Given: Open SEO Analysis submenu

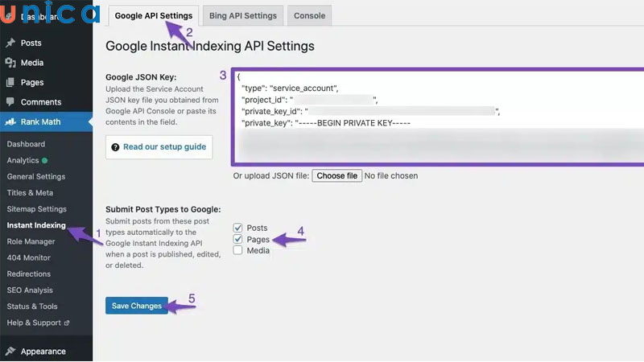Looking at the screenshot, I should [30, 290].
